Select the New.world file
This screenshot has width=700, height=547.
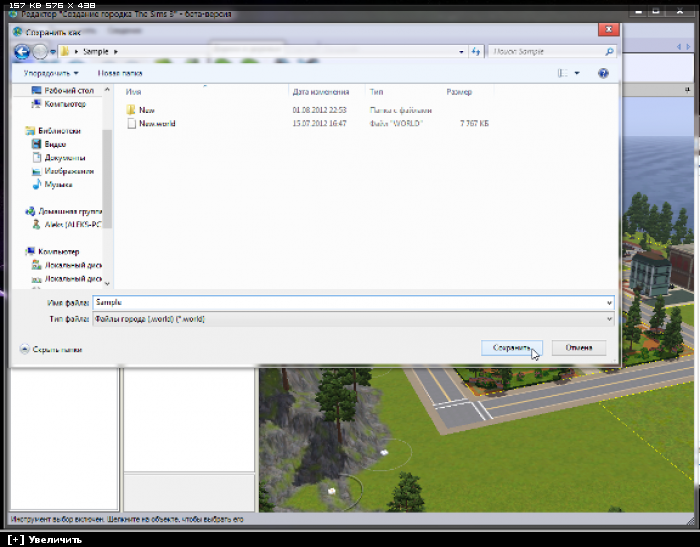coord(157,123)
